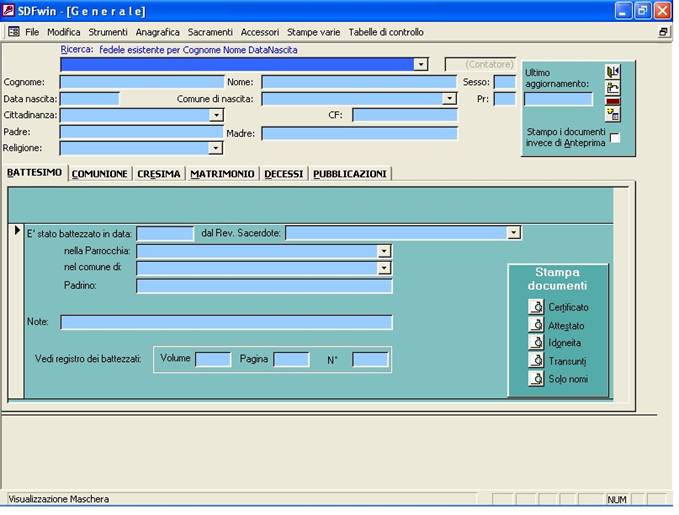Image resolution: width=679 pixels, height=515 pixels.
Task: Print the Transunti document via its icon
Action: [x=536, y=360]
